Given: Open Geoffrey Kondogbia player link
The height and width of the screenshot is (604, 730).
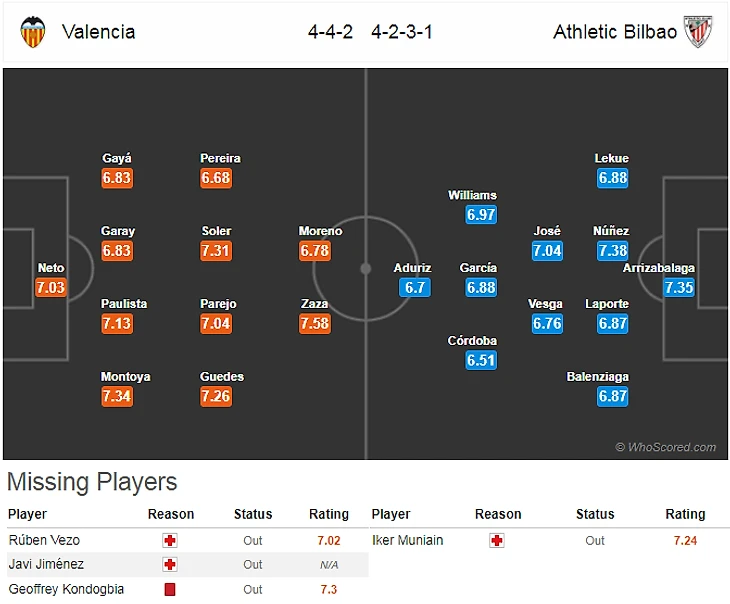Looking at the screenshot, I should point(66,589).
